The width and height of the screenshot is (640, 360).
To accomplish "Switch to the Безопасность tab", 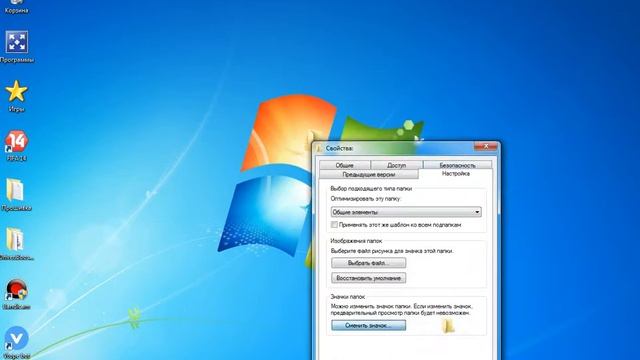I will coord(457,165).
